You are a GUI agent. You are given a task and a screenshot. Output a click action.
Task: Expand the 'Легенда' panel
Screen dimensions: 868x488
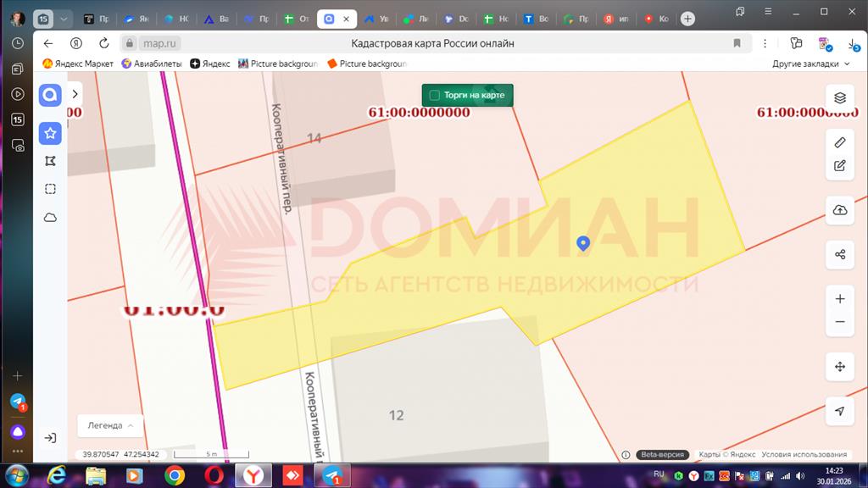(110, 425)
